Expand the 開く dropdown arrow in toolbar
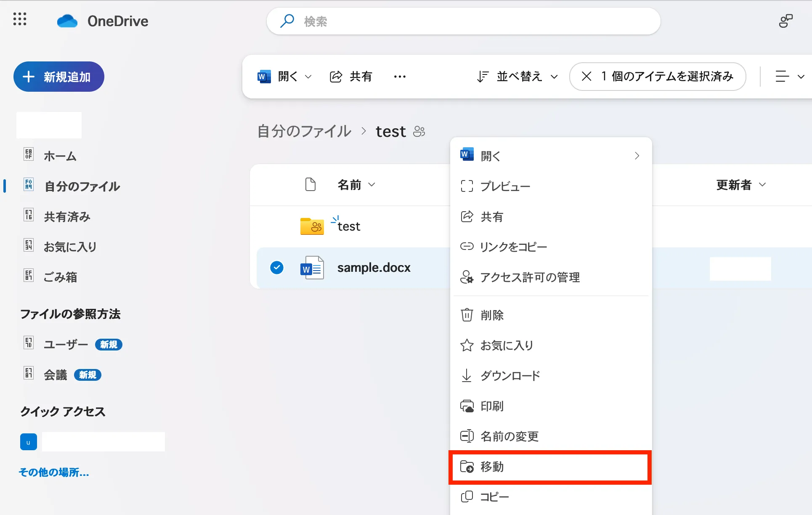 click(308, 77)
